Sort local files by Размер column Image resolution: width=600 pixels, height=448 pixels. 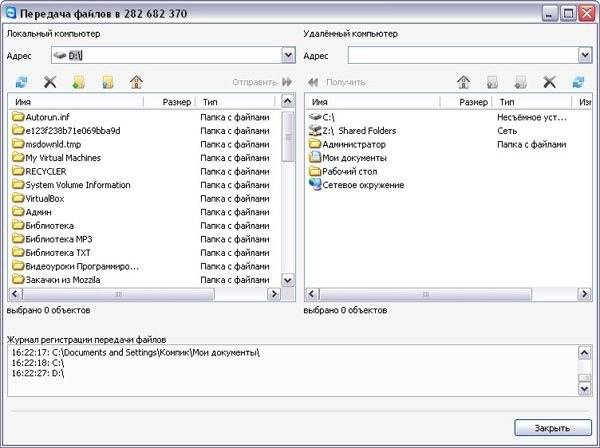(x=170, y=102)
